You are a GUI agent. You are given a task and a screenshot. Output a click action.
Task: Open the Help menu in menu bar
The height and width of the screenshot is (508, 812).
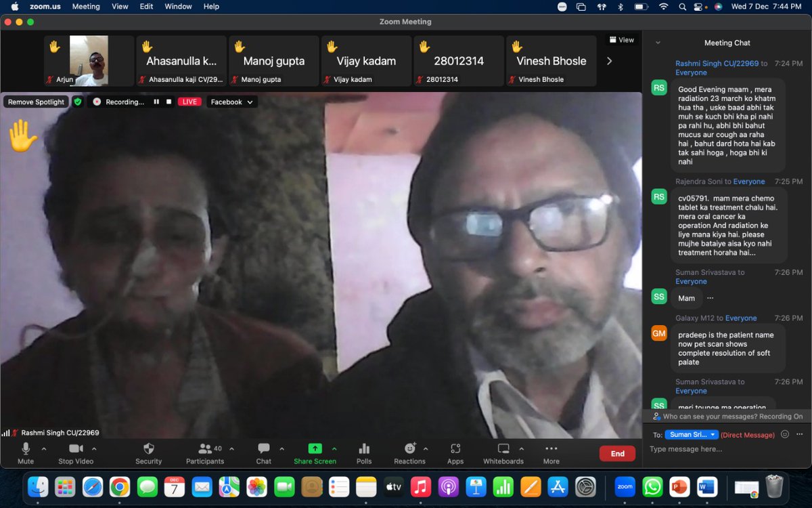(211, 6)
